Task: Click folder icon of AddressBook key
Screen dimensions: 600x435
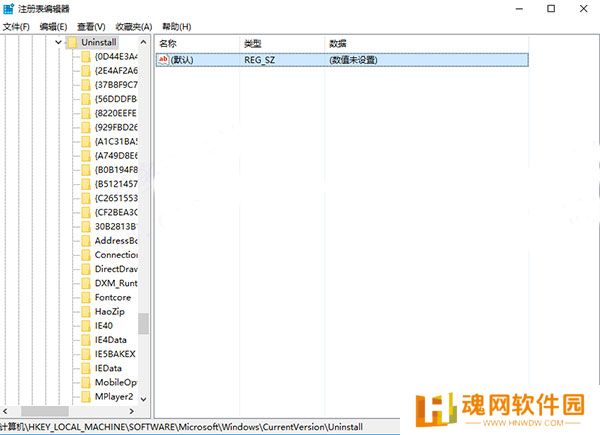Action: click(86, 241)
